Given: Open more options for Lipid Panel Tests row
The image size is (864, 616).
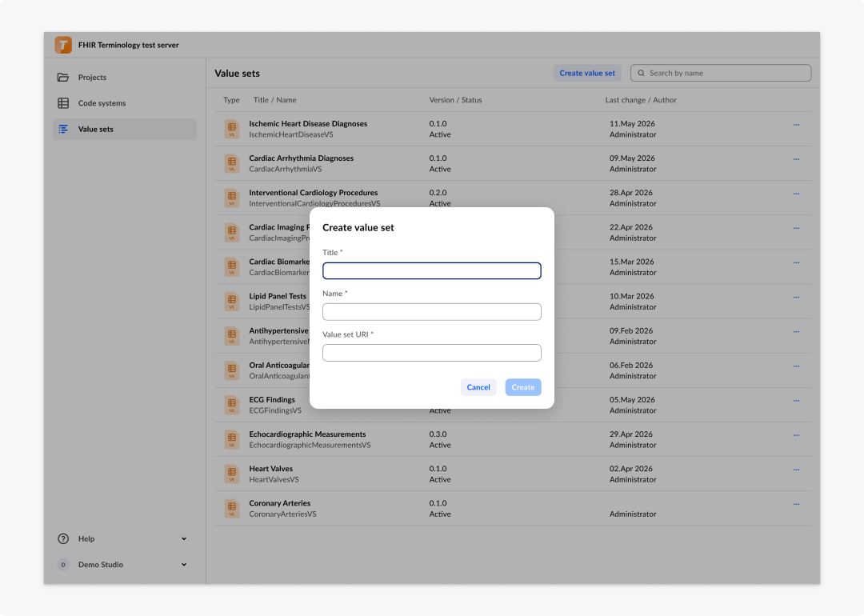Looking at the screenshot, I should tap(796, 297).
